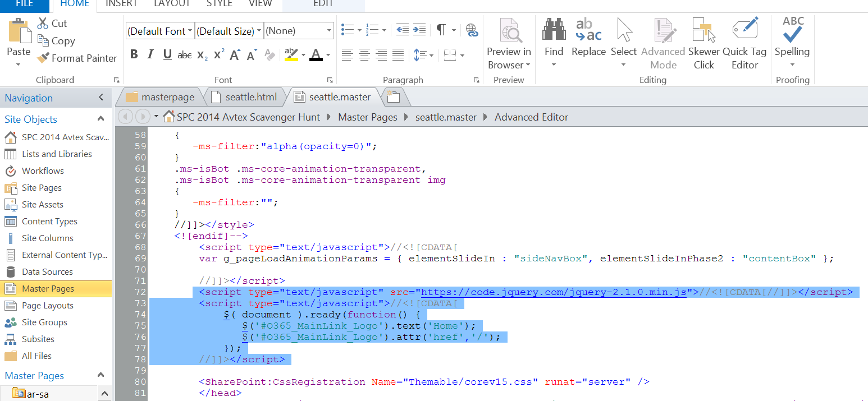Insert hyperlink using globe link icon

472,30
